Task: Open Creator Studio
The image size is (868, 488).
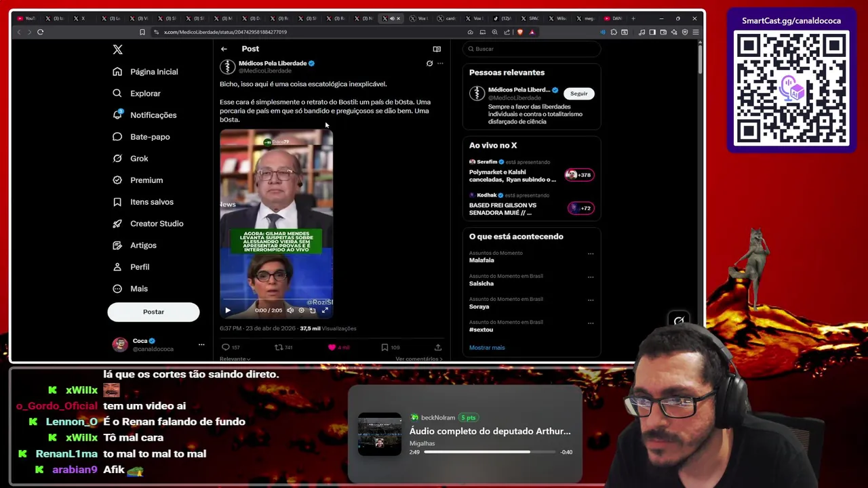Action: 148,223
